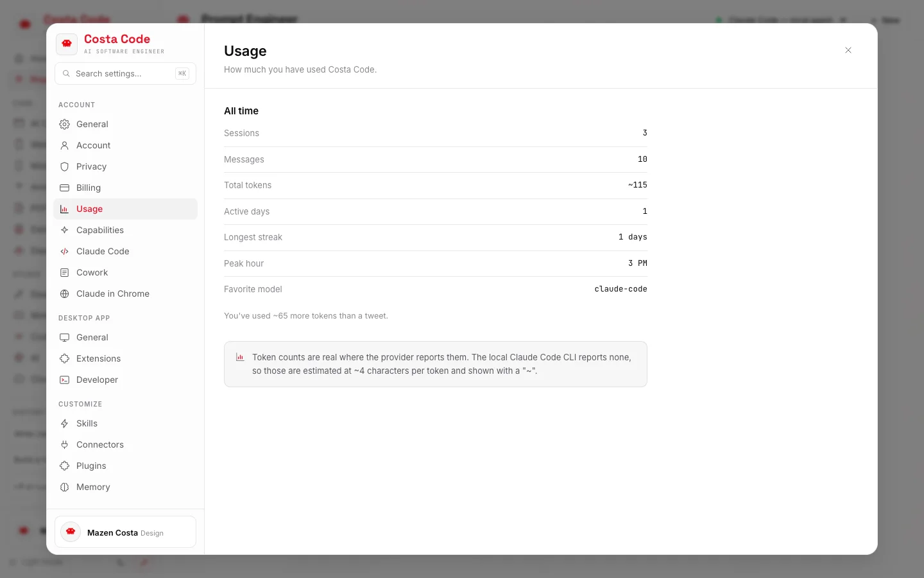The width and height of the screenshot is (924, 578).
Task: Click the Longest streak value 1 days
Action: (633, 237)
